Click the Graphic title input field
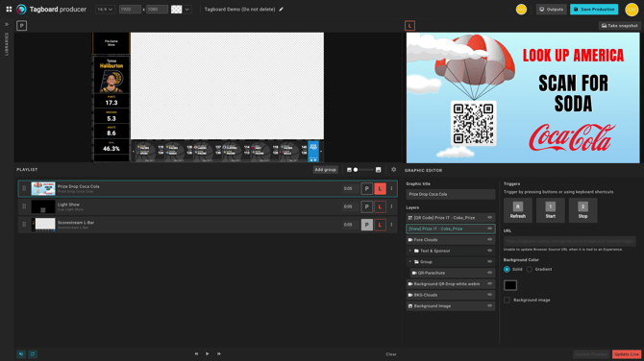Screen dimensions: 644x361 pos(451,195)
